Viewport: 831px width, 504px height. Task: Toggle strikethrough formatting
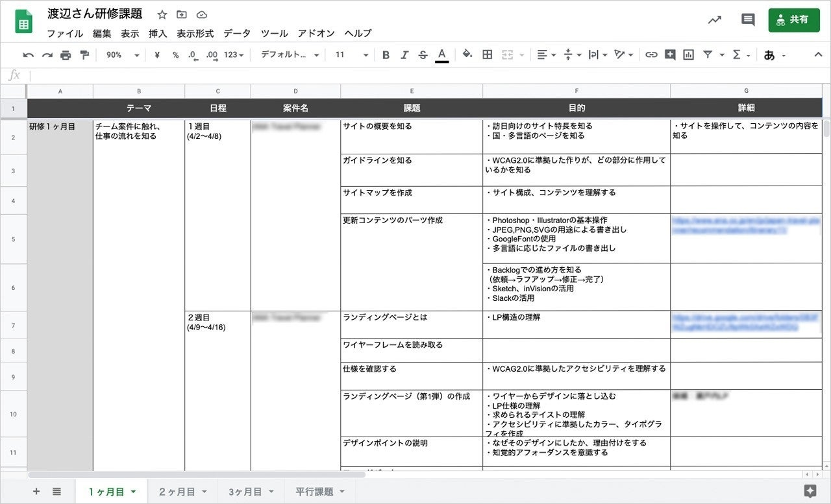pyautogui.click(x=423, y=55)
